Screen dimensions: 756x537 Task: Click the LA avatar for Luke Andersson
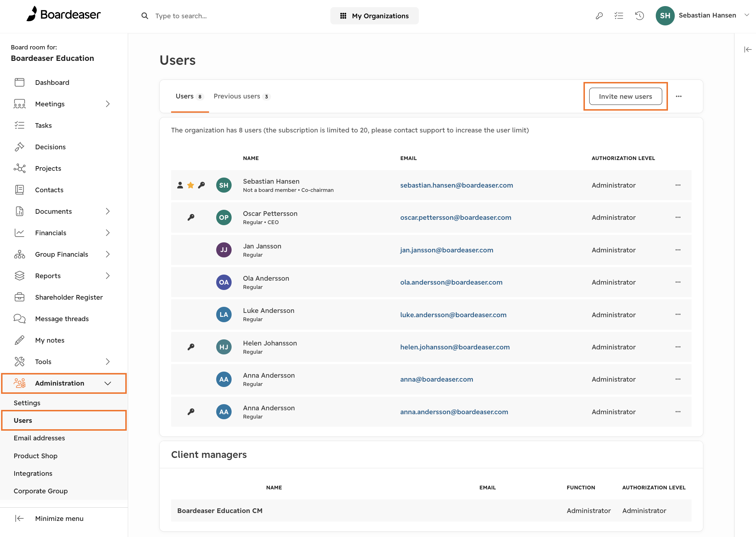tap(224, 314)
